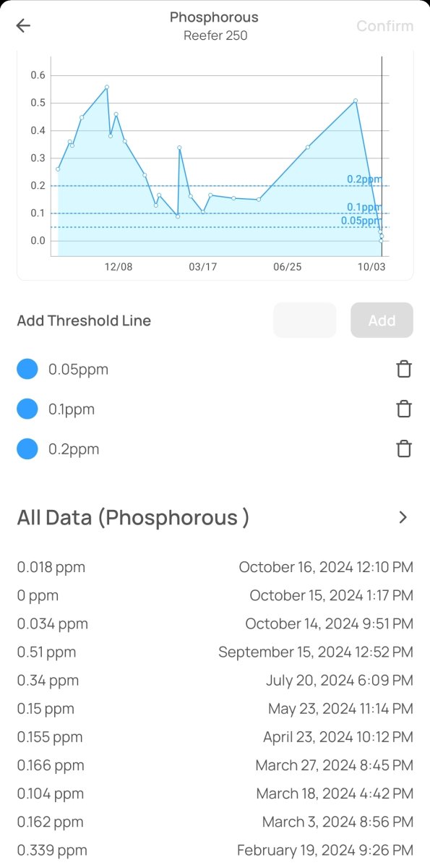
Task: Click the Add threshold button
Action: [x=382, y=320]
